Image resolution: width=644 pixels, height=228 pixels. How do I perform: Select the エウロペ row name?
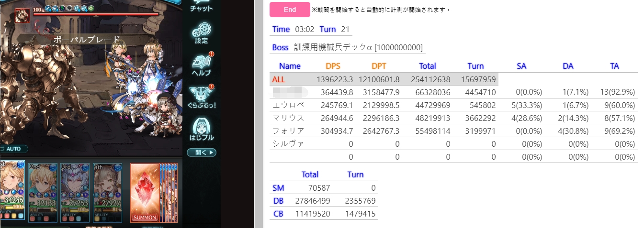click(x=288, y=105)
